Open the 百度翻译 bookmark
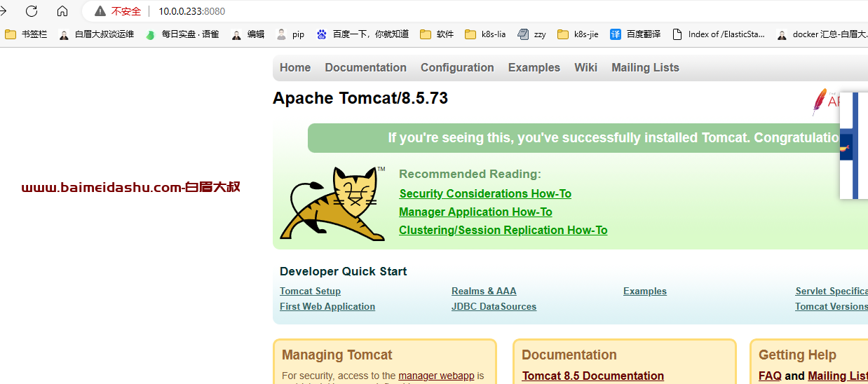This screenshot has height=384, width=868. coord(635,34)
